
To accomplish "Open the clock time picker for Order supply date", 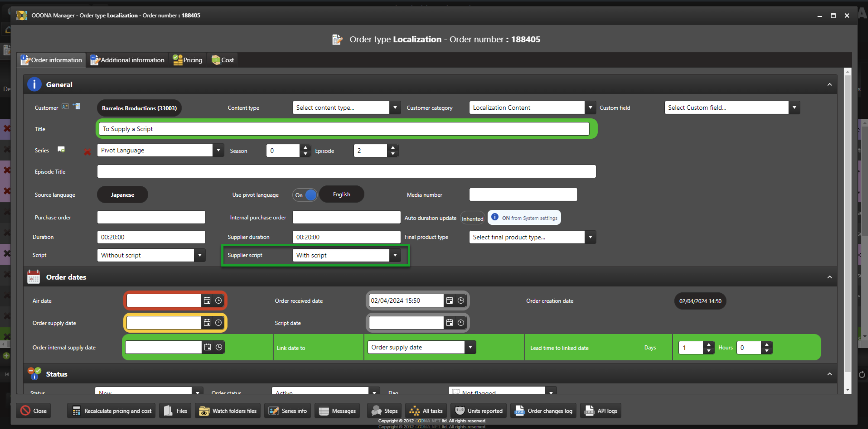I will pyautogui.click(x=218, y=323).
